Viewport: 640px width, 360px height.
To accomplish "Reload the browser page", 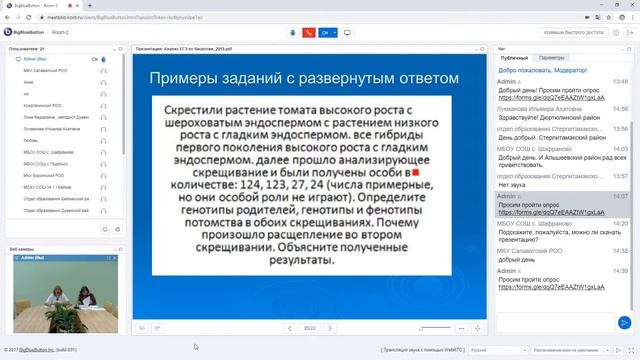I will coord(28,18).
